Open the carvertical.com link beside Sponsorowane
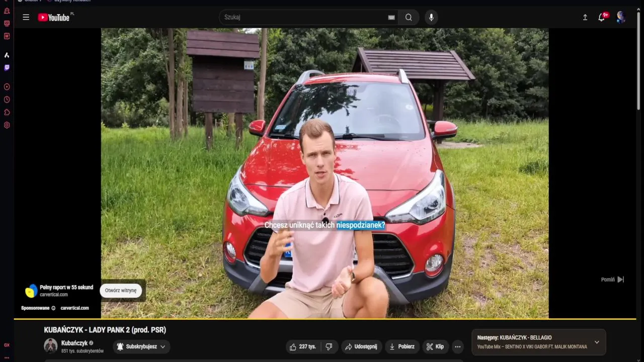Viewport: 644px width, 362px height. click(74, 308)
